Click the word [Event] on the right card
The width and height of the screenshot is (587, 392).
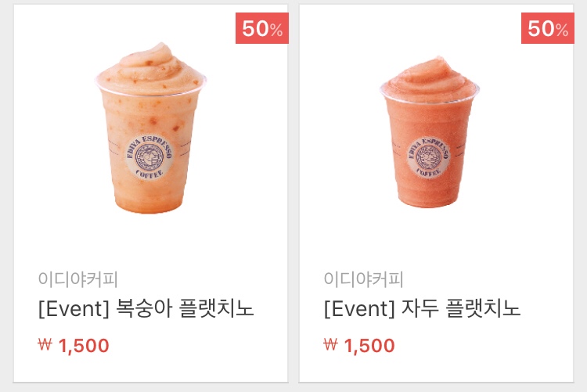tap(359, 309)
